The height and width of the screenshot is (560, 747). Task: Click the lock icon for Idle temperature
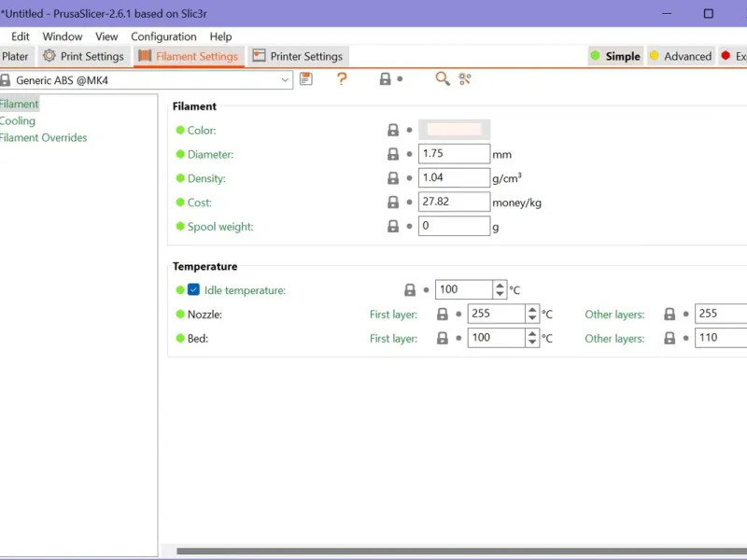point(410,289)
